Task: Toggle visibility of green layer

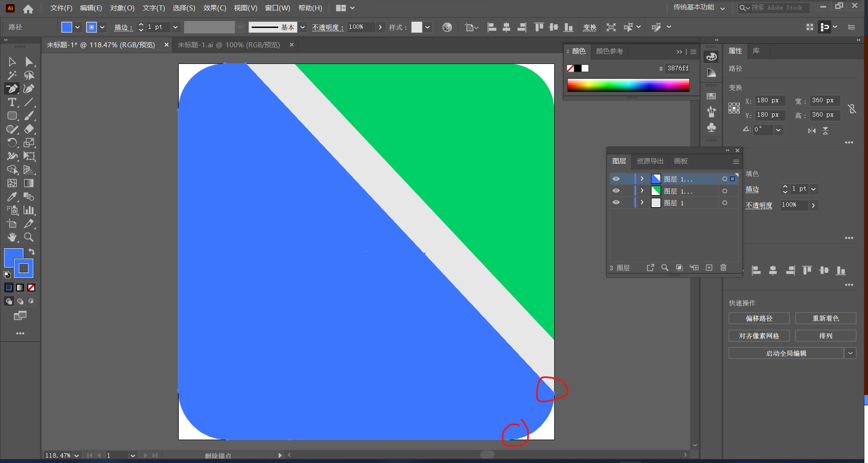Action: (x=616, y=191)
